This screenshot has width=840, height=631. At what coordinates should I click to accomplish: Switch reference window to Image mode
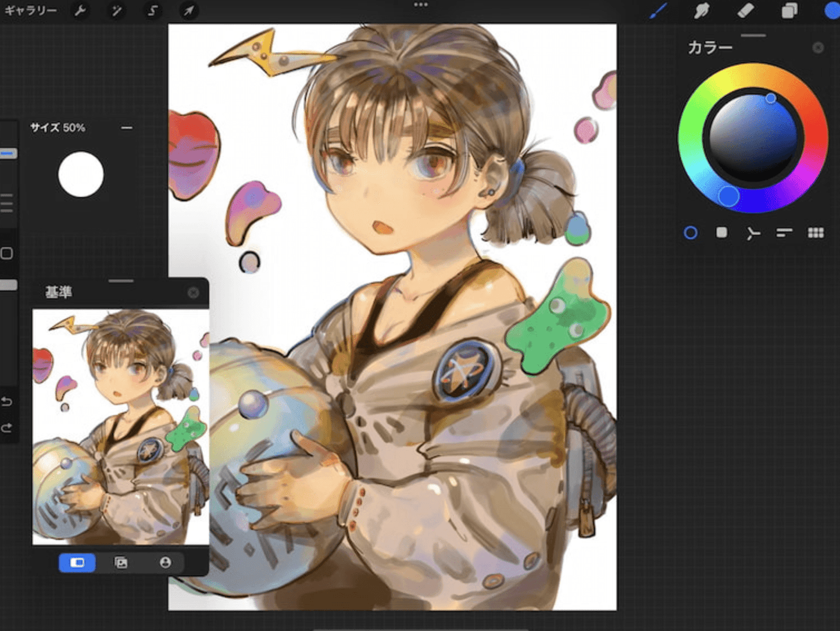[121, 562]
